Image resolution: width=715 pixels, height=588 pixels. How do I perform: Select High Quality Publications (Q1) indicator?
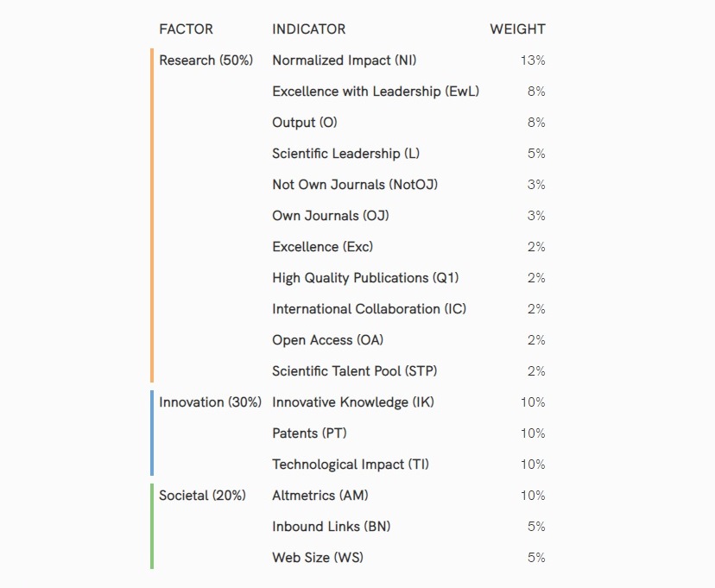tap(365, 278)
